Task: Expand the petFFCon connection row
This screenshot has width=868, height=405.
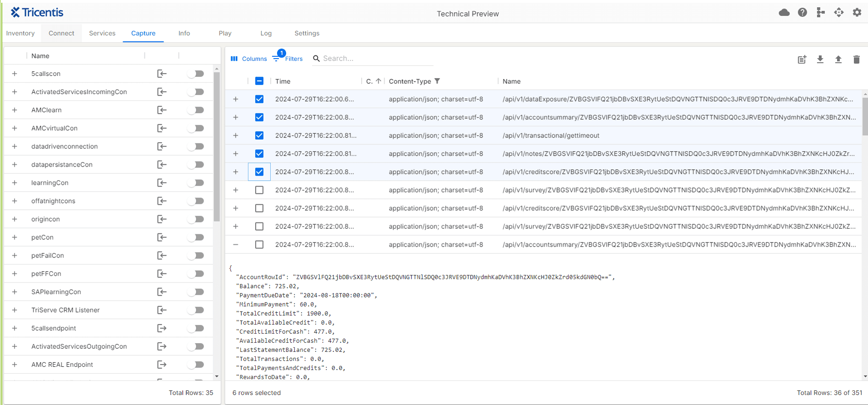Action: [15, 274]
